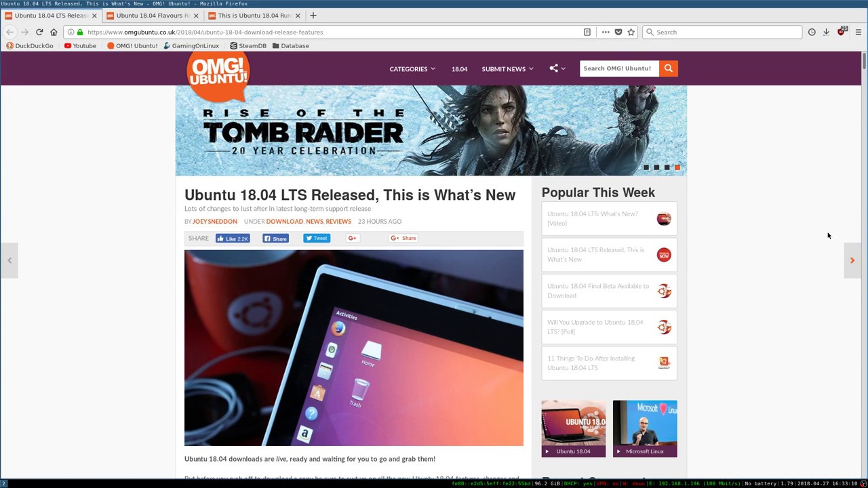Open author Joey Sneddon's page
This screenshot has height=488, width=868.
[x=215, y=222]
